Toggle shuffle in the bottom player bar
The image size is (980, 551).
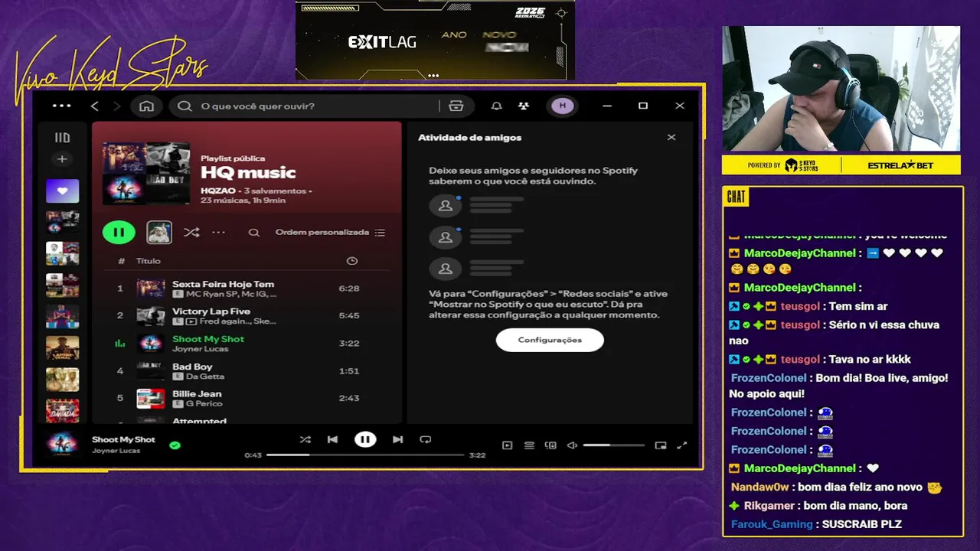coord(305,439)
